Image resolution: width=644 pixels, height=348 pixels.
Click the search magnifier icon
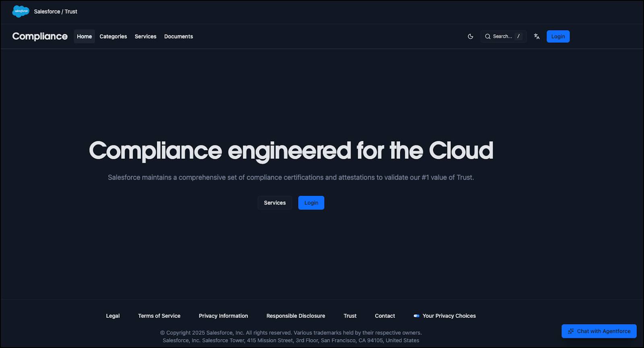[487, 36]
